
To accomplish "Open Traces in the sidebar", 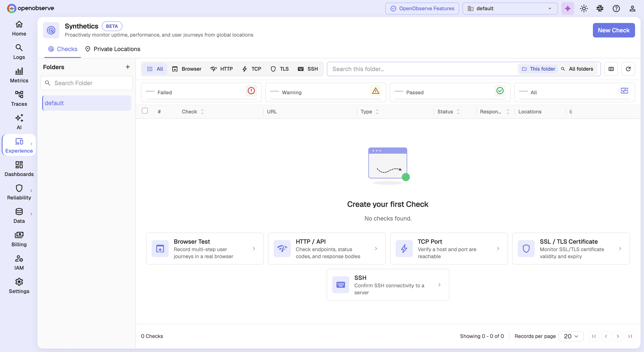I will (x=19, y=99).
